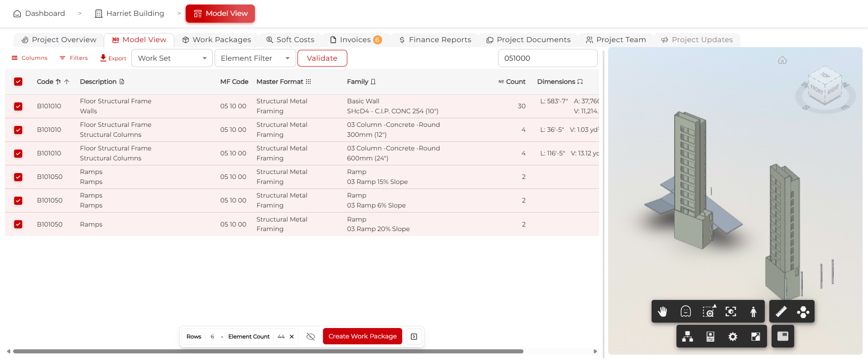Open the explode model tool
The width and height of the screenshot is (868, 362).
point(803,312)
